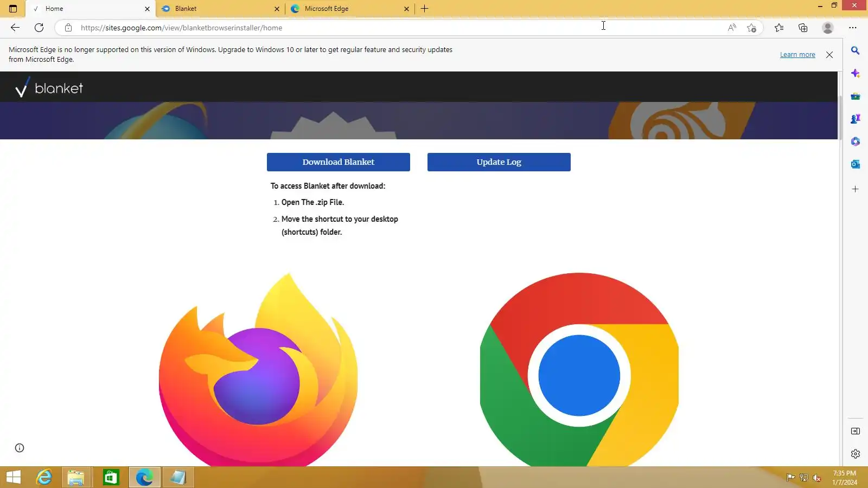View site information lock icon
The height and width of the screenshot is (488, 868).
coord(68,28)
